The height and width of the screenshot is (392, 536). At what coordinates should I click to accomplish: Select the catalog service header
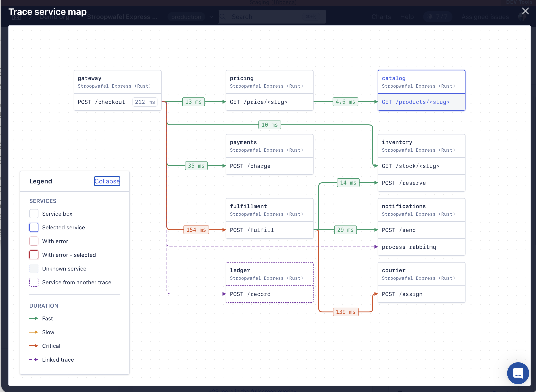pos(421,82)
